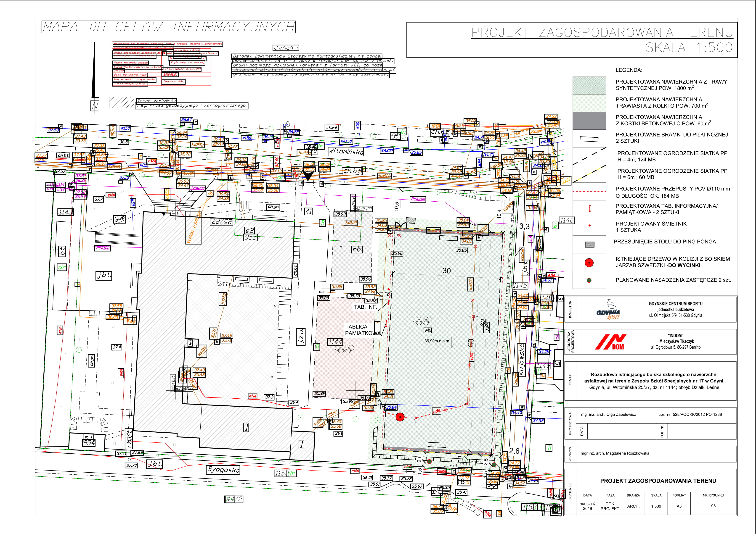Click the synthetic grass legend color swatch

(589, 86)
